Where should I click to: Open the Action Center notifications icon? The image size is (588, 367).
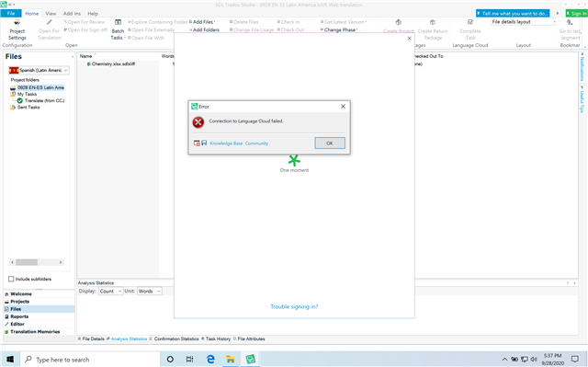575,359
